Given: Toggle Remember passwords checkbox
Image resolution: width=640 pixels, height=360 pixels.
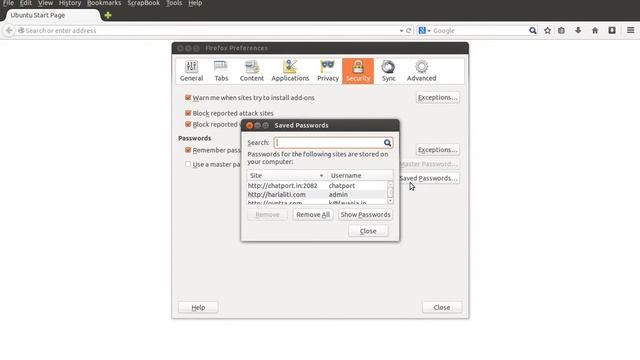Looking at the screenshot, I should 188,150.
